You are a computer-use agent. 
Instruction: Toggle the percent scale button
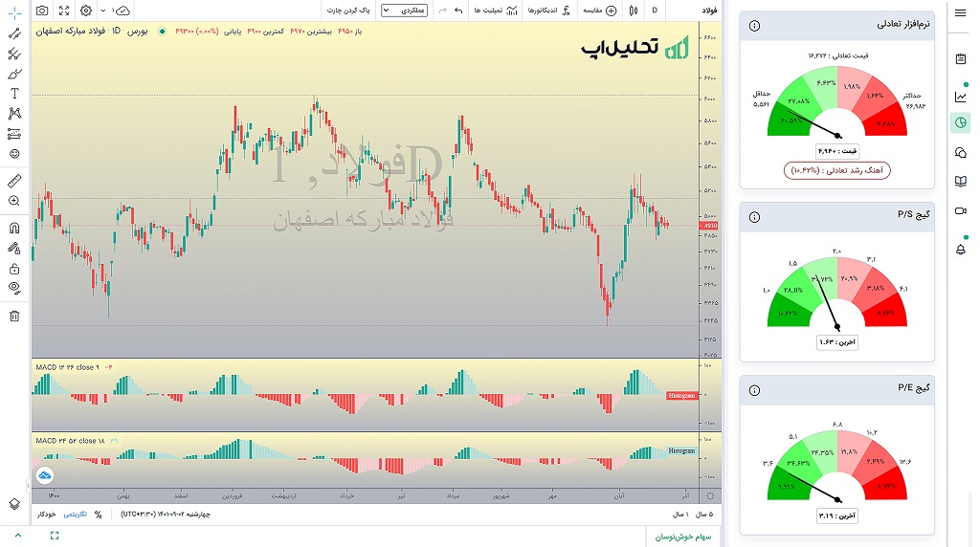pos(98,514)
